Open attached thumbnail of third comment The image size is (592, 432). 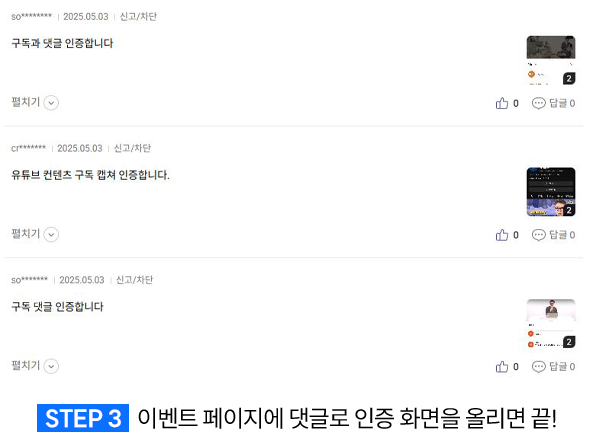[551, 324]
